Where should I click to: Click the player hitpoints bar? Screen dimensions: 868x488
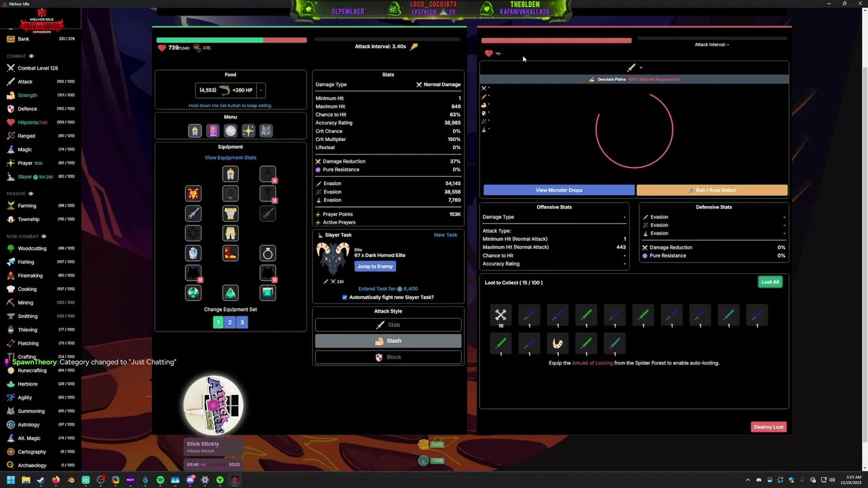point(231,40)
